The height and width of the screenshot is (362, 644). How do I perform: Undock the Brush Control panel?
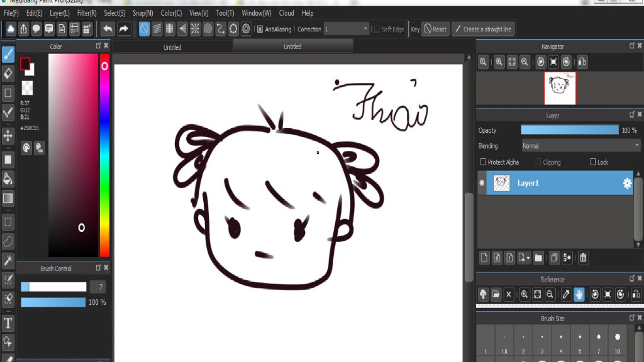coord(98,268)
